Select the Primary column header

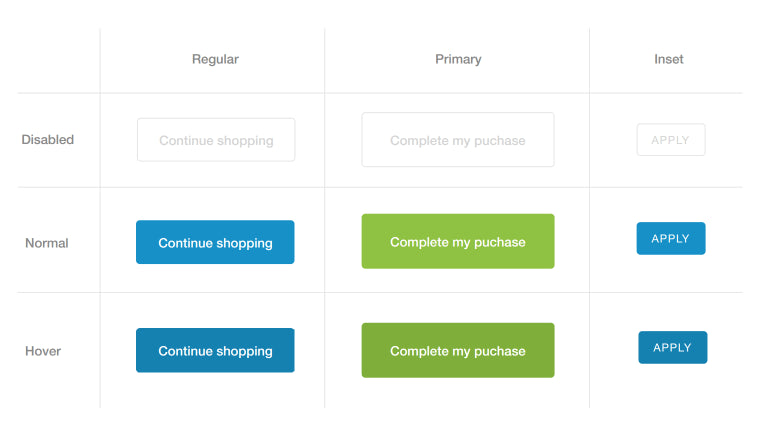tap(458, 59)
